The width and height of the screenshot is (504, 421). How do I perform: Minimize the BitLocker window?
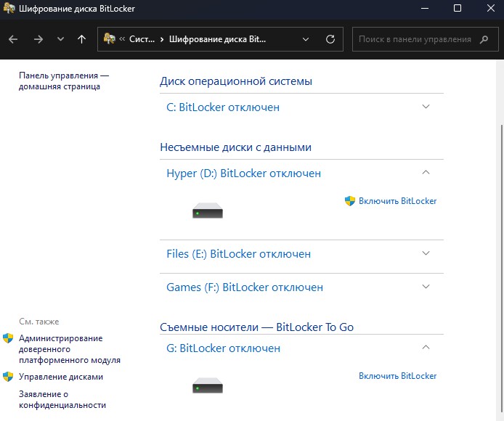coord(425,9)
